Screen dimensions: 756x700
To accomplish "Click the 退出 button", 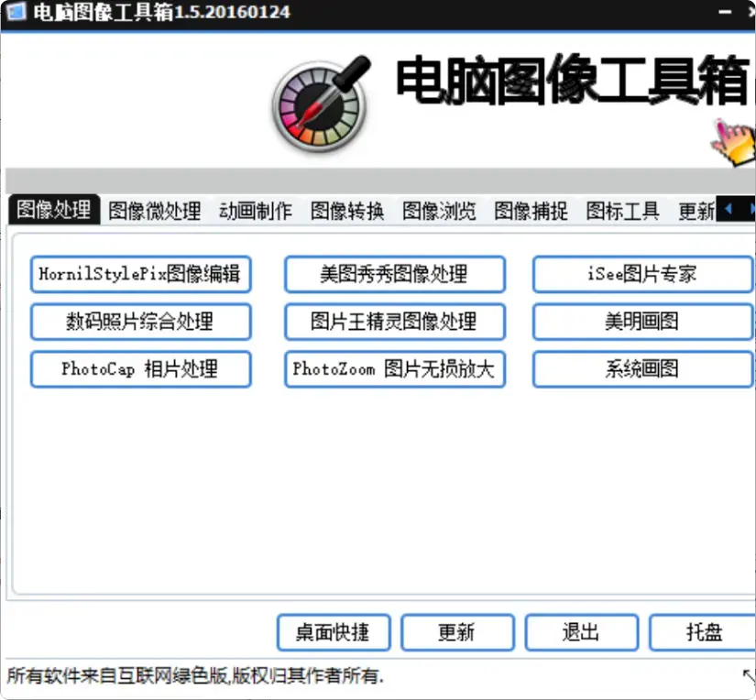I will pyautogui.click(x=581, y=632).
